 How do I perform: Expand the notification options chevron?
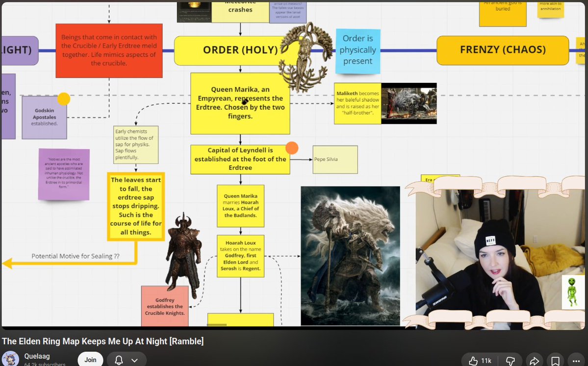coord(135,361)
